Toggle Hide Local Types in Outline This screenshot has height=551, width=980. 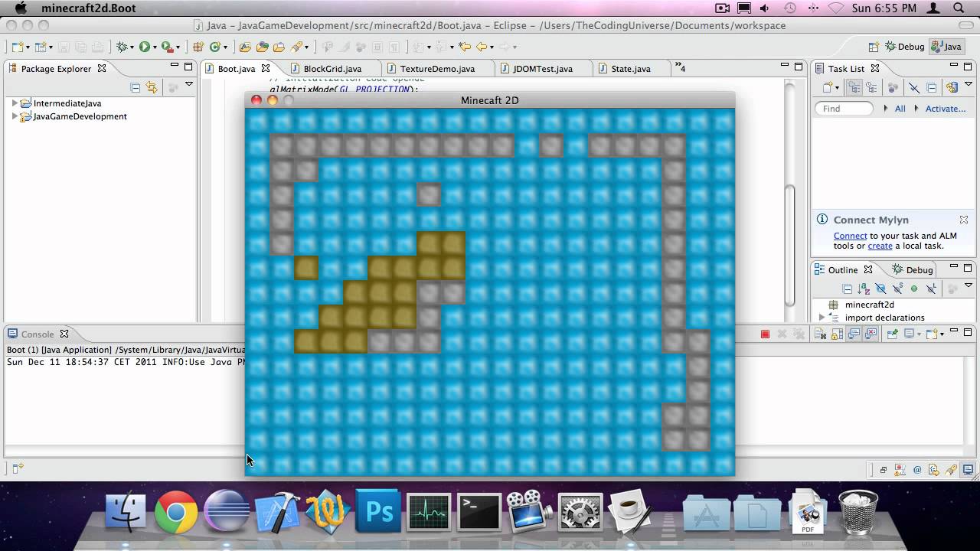click(x=931, y=289)
